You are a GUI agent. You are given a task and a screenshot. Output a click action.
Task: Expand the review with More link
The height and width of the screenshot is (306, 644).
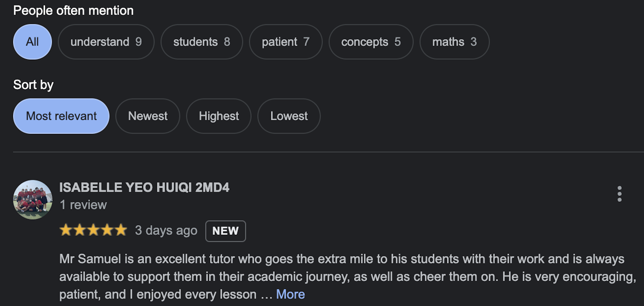pyautogui.click(x=291, y=294)
